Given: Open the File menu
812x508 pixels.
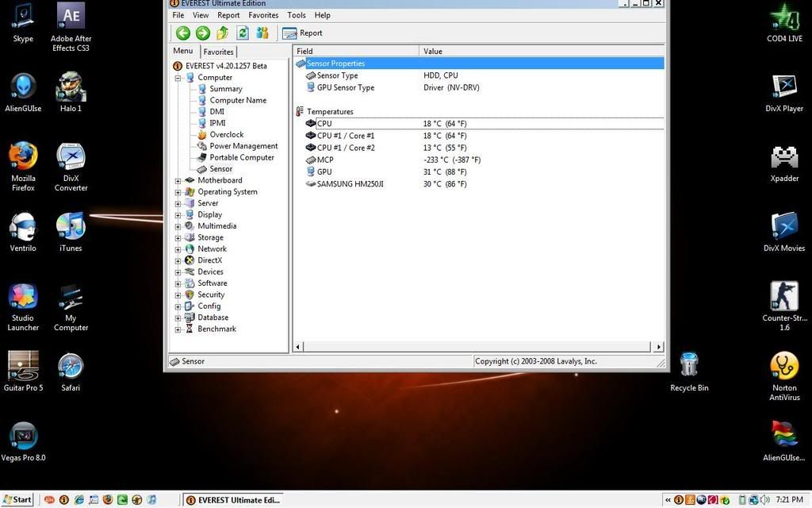Looking at the screenshot, I should pos(178,15).
